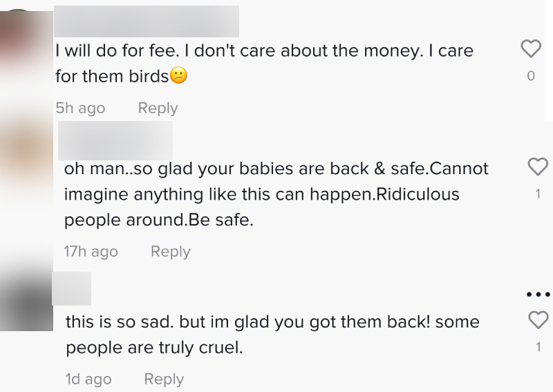
Task: Select the "some people are truly cruel" comment text
Action: pos(272,335)
